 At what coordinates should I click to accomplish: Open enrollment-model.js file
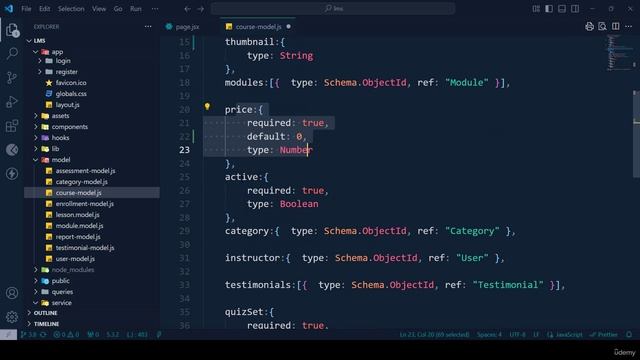[x=84, y=204]
